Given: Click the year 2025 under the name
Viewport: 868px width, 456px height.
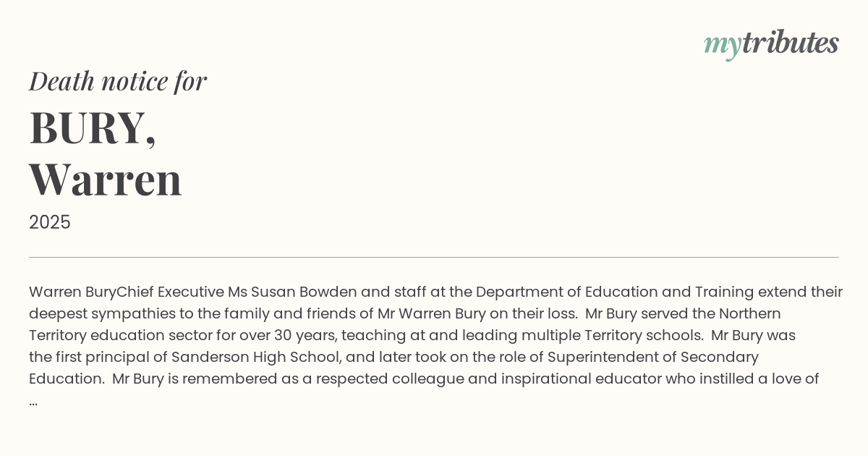Looking at the screenshot, I should (50, 222).
